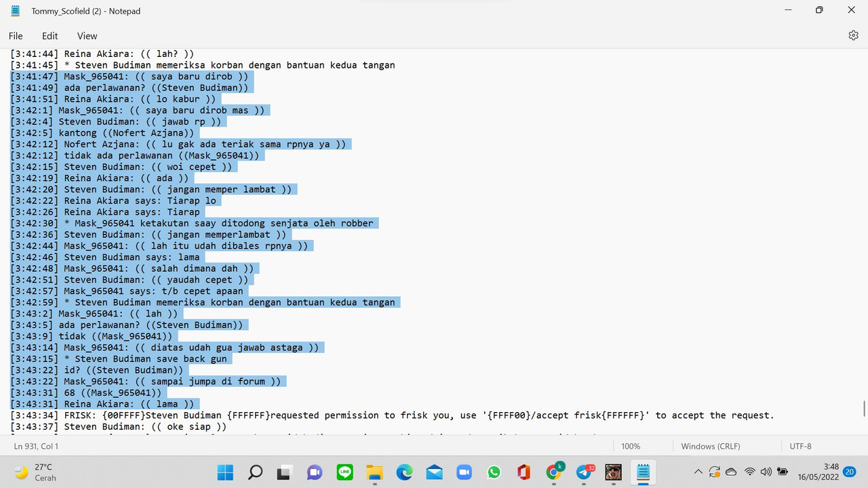Open Wi-Fi network tray icon
Image resolution: width=868 pixels, height=488 pixels.
click(x=749, y=472)
